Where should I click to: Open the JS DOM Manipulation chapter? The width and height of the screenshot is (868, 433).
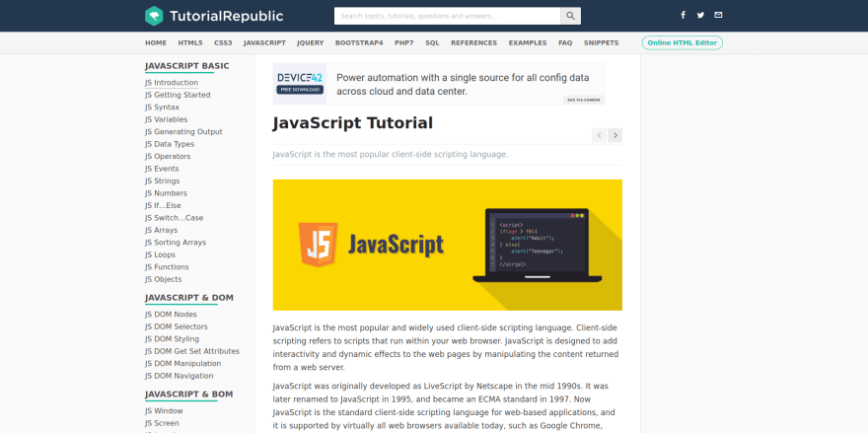pyautogui.click(x=183, y=363)
